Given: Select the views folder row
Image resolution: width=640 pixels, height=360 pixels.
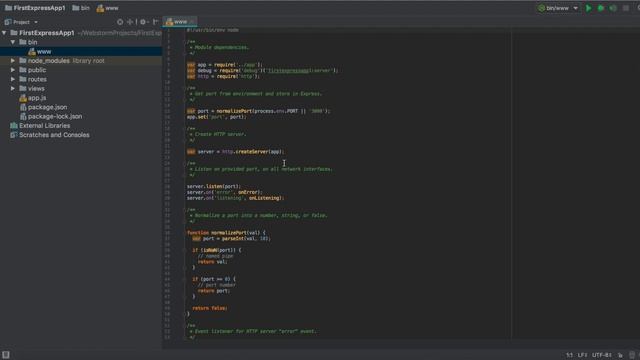Looking at the screenshot, I should pyautogui.click(x=81, y=88).
